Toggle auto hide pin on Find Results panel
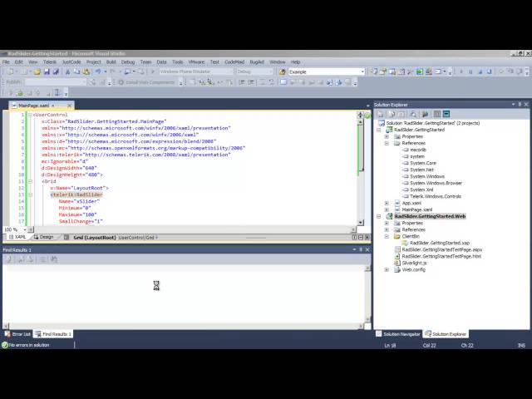 (361, 249)
